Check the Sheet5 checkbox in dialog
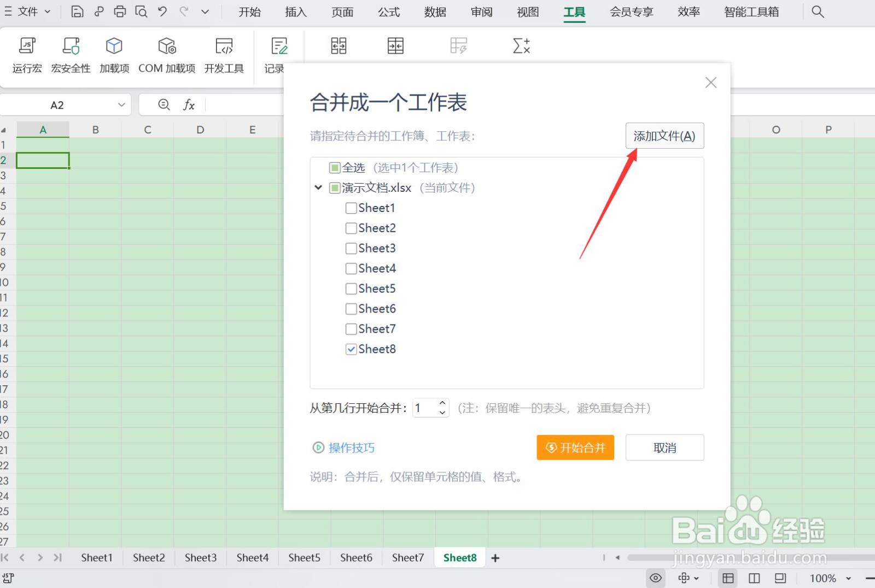 (351, 289)
